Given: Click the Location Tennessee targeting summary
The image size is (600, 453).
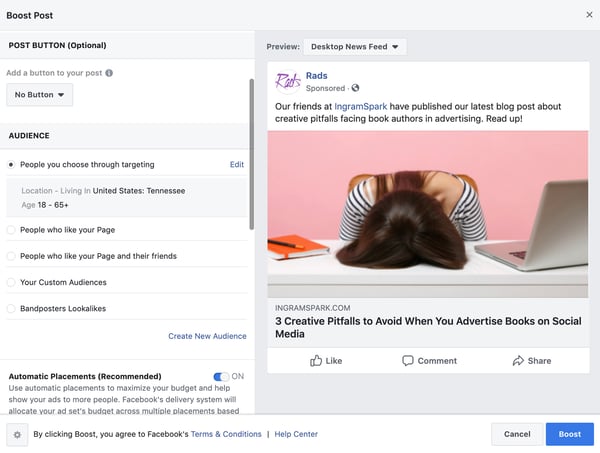Looking at the screenshot, I should [x=103, y=191].
